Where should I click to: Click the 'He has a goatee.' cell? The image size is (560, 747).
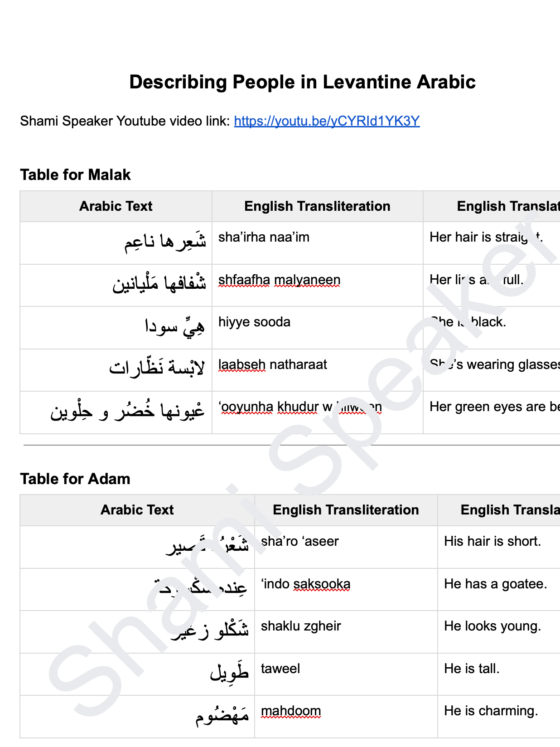[x=495, y=584]
